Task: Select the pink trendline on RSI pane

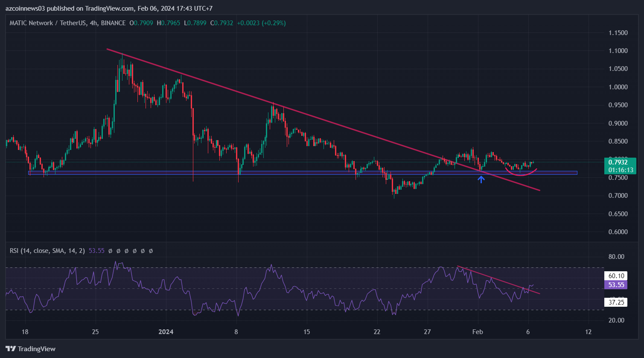Action: tap(498, 280)
